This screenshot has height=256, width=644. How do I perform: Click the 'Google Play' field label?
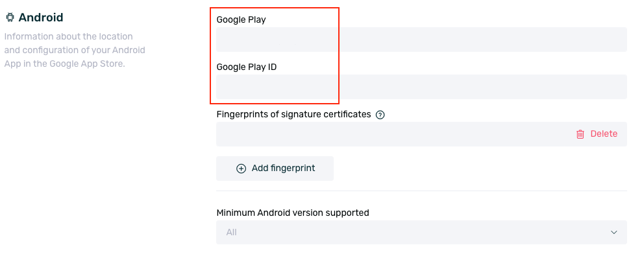241,19
